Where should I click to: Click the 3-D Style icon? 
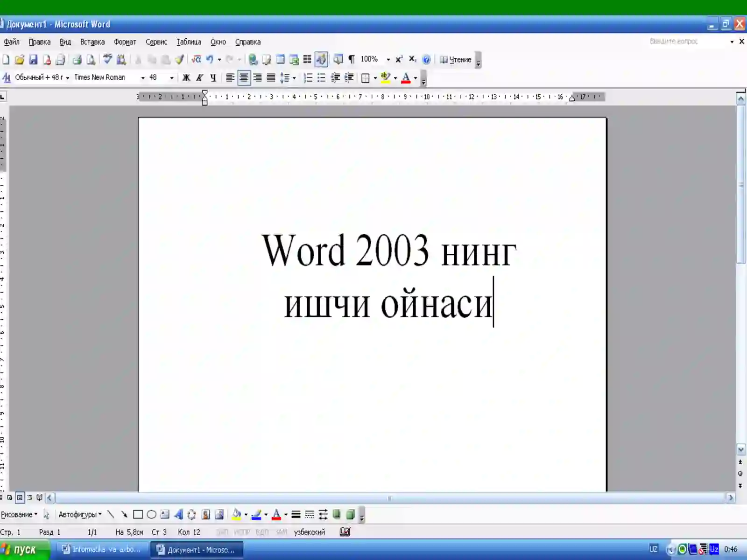[350, 515]
